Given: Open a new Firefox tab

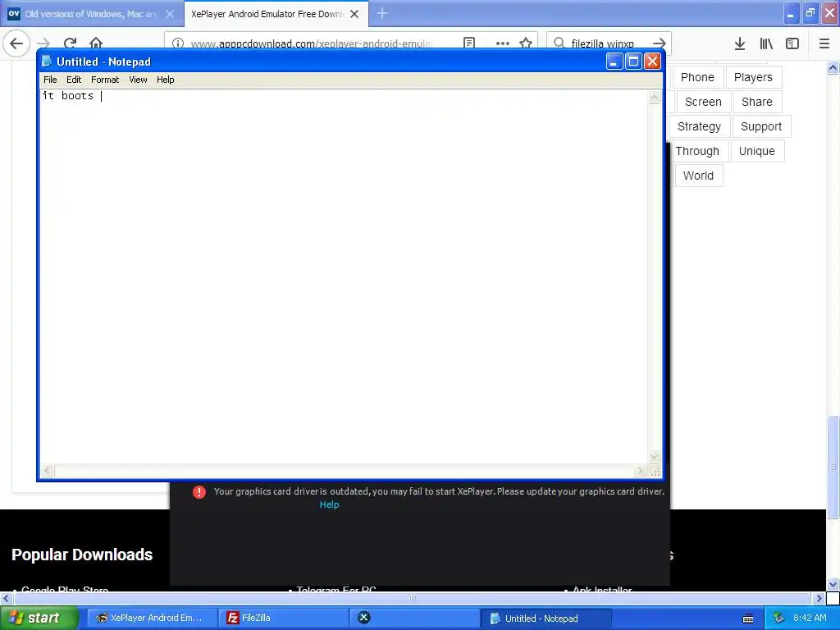Looking at the screenshot, I should (382, 13).
